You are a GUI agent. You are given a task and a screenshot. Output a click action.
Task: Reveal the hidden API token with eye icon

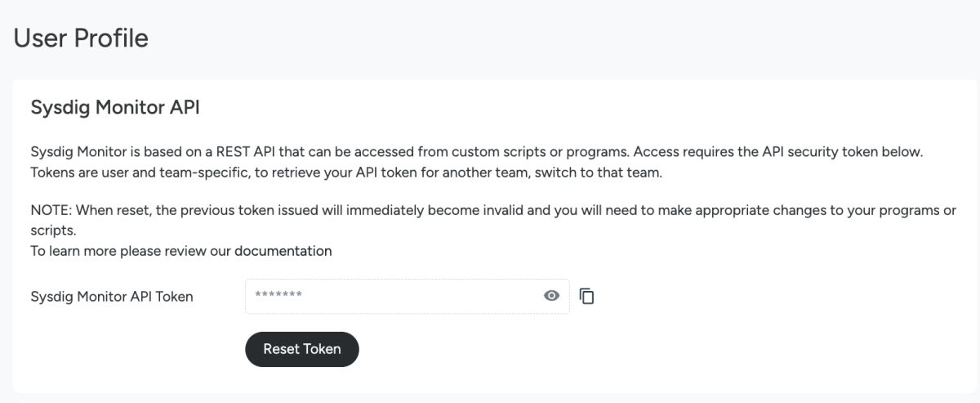[551, 296]
